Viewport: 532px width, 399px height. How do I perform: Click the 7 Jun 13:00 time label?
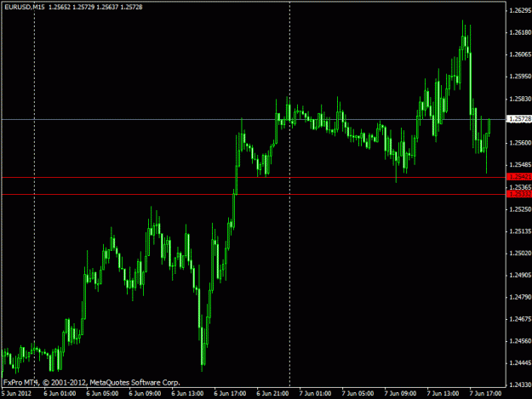click(x=443, y=394)
